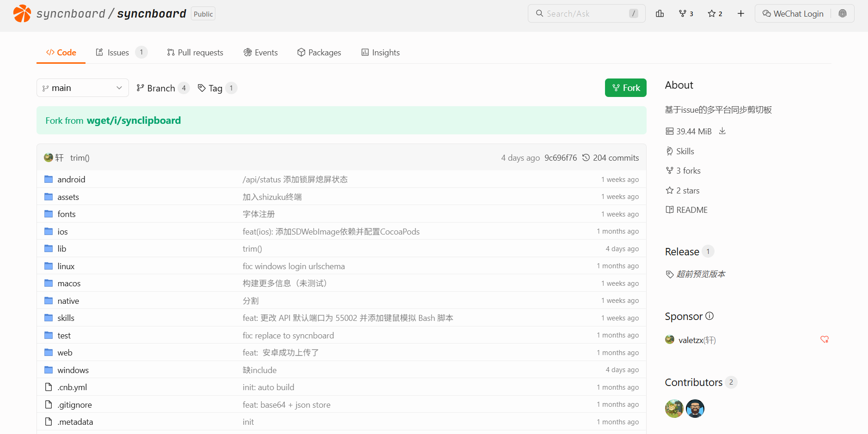Click the bold syncnboard repository name
Image resolution: width=868 pixels, height=434 pixels.
click(152, 13)
